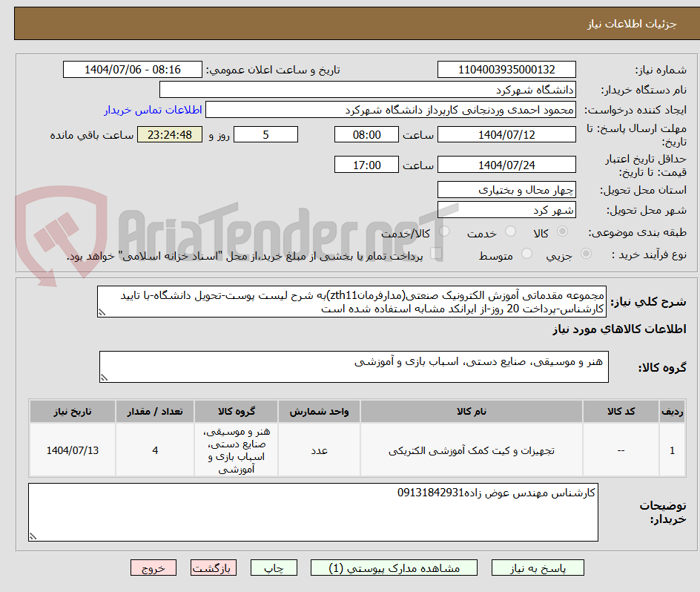Click the 23:24:48 remaining time field
This screenshot has height=592, width=700.
tap(169, 134)
